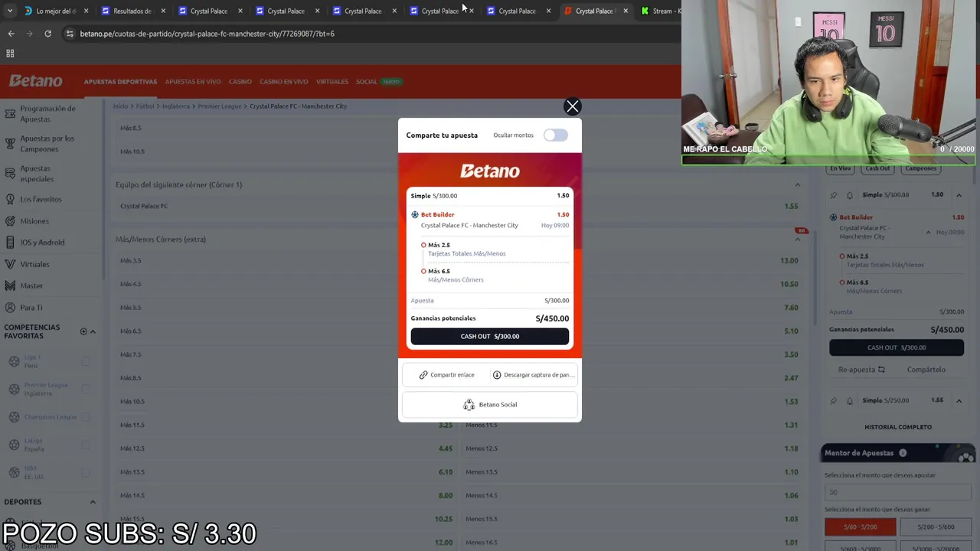Screen dimensions: 980x551
Task: Click Premier League in the breadcrumb
Action: 220,106
